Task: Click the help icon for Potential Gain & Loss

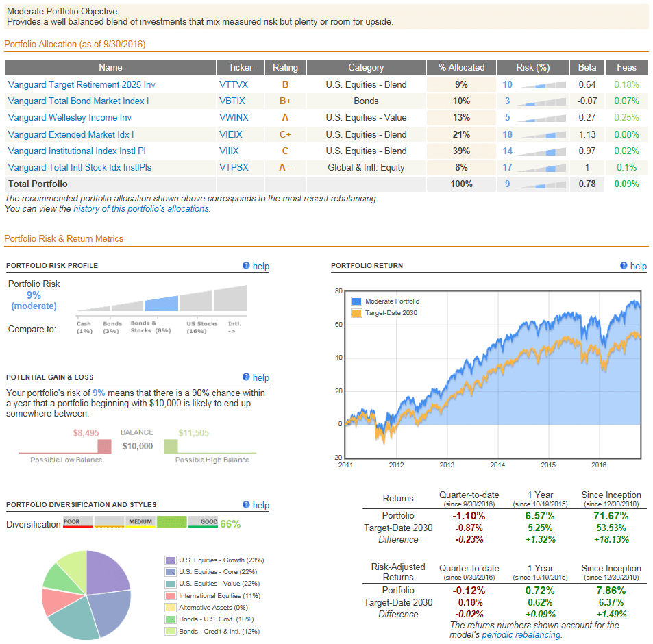Action: tap(246, 377)
